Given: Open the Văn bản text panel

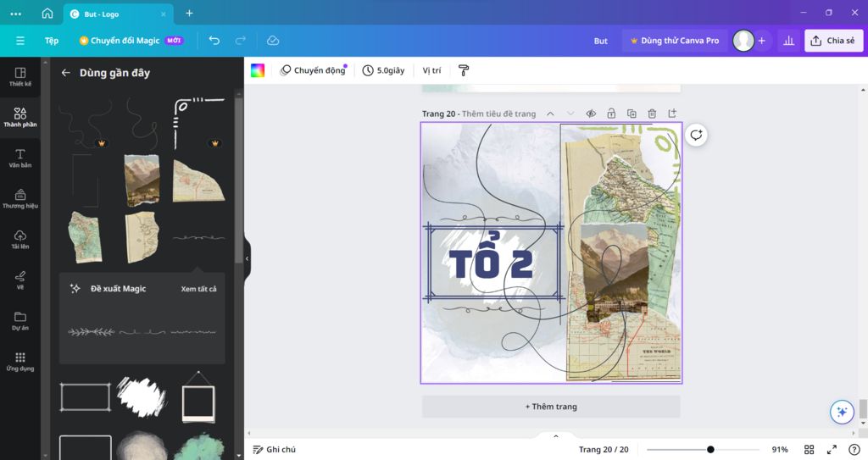Looking at the screenshot, I should point(20,158).
